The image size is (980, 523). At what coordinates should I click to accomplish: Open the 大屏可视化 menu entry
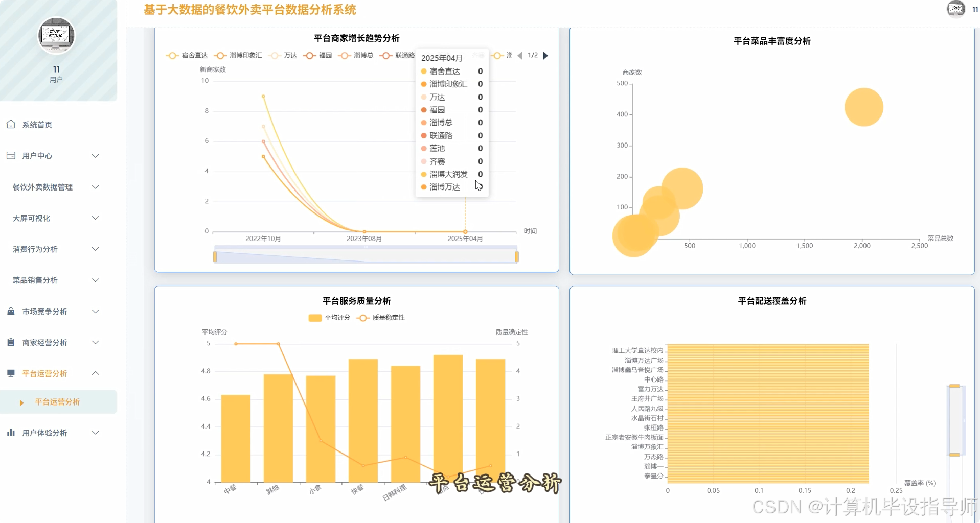pos(32,218)
